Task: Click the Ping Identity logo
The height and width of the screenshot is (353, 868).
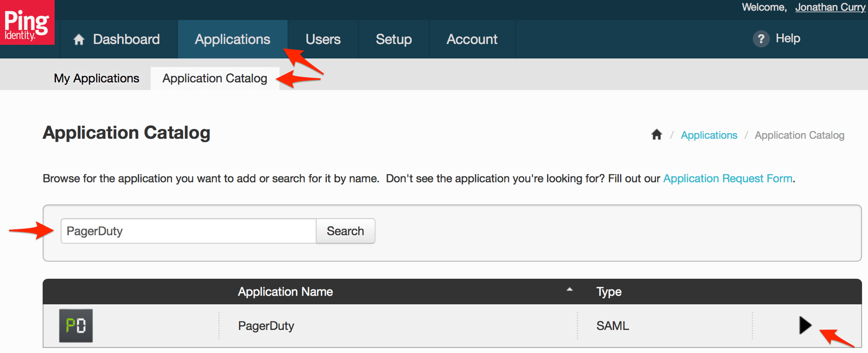Action: (x=27, y=23)
